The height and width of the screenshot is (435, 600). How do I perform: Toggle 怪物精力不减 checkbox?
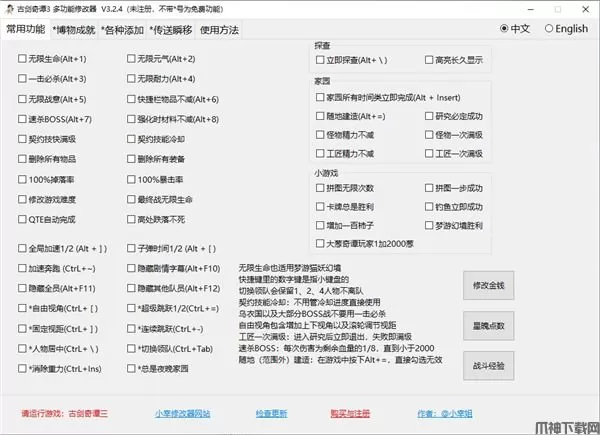click(x=320, y=135)
